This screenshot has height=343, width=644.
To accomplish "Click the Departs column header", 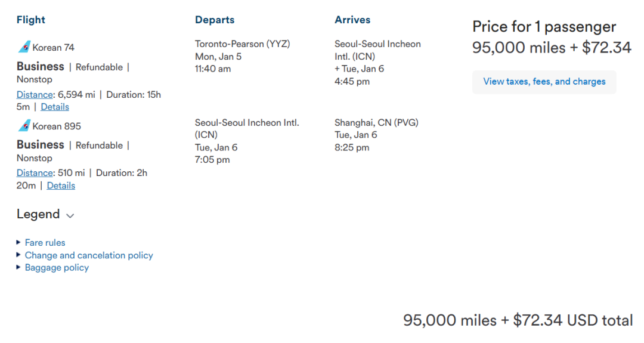I will pos(215,20).
